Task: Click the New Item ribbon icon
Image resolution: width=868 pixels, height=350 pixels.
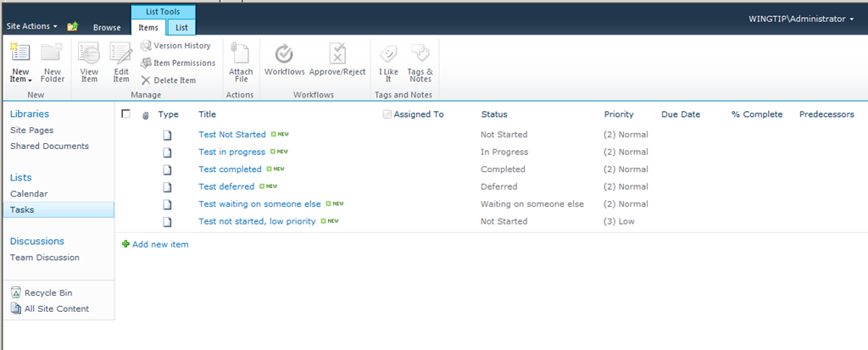Action: pos(20,53)
